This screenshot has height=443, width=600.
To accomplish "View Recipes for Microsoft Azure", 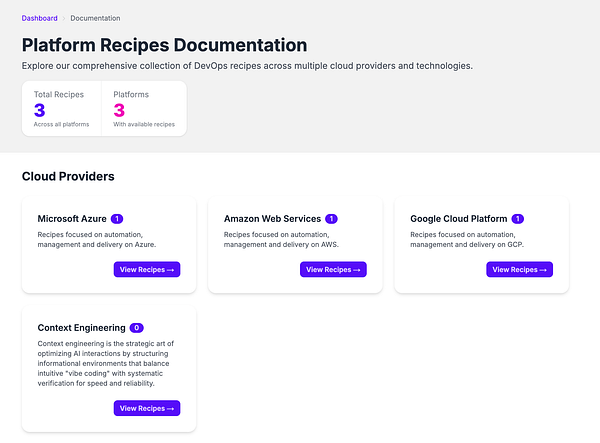I will tap(147, 269).
